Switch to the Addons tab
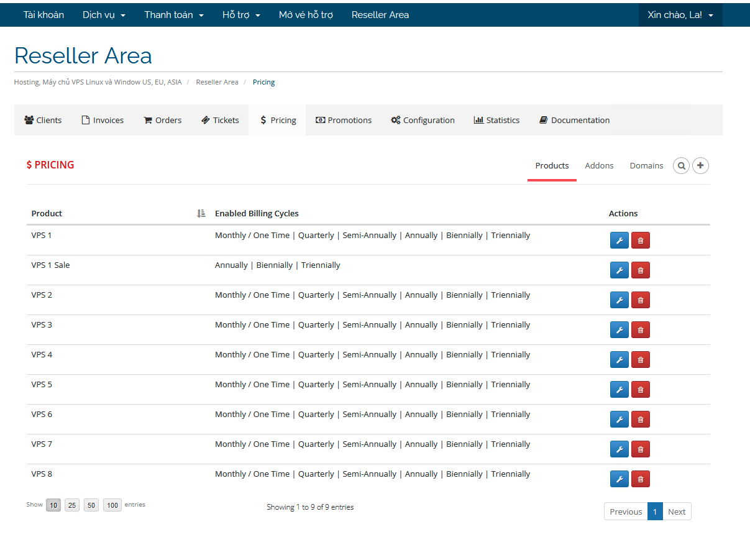The image size is (750, 560). (599, 166)
